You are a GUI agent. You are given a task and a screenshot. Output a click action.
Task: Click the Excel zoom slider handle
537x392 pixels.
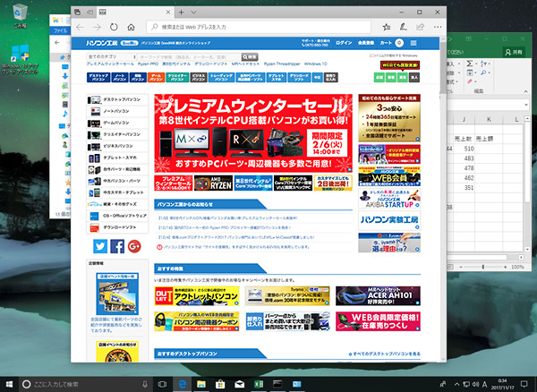coord(483,267)
